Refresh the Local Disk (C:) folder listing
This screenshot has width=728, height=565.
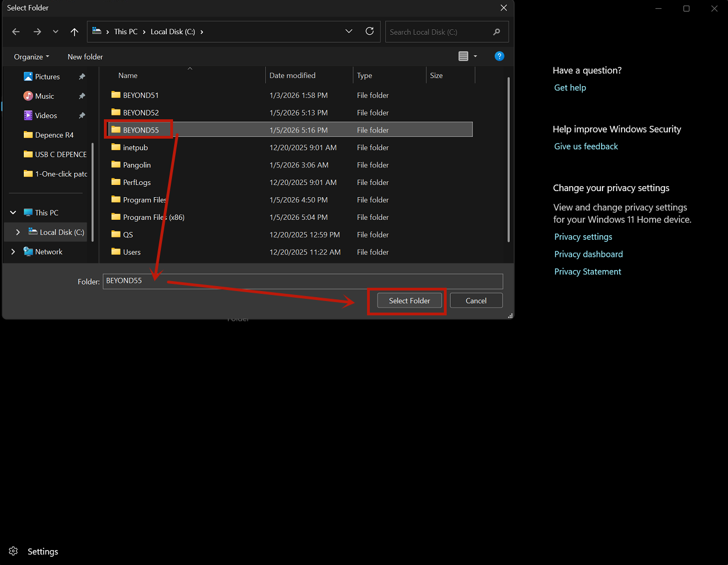click(370, 31)
